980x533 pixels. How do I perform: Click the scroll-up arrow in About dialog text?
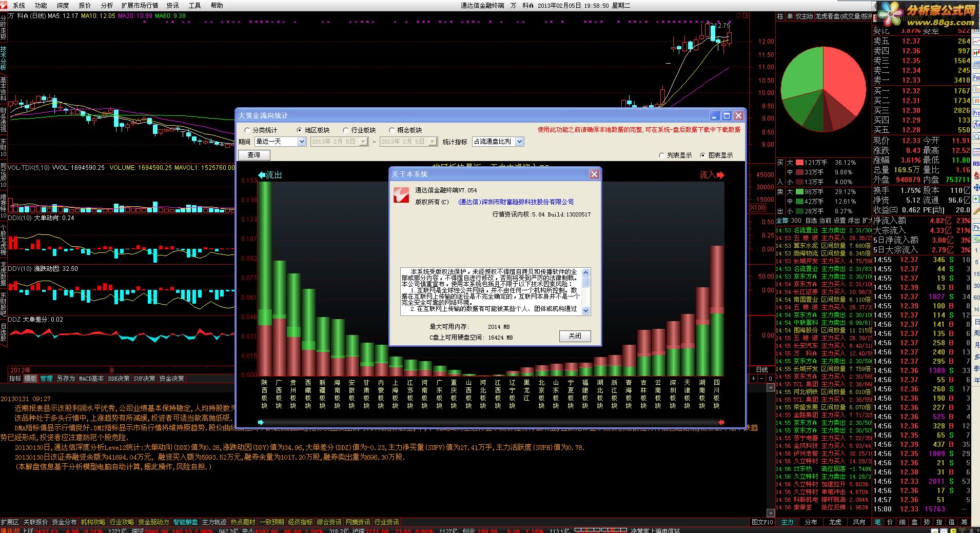(x=586, y=272)
